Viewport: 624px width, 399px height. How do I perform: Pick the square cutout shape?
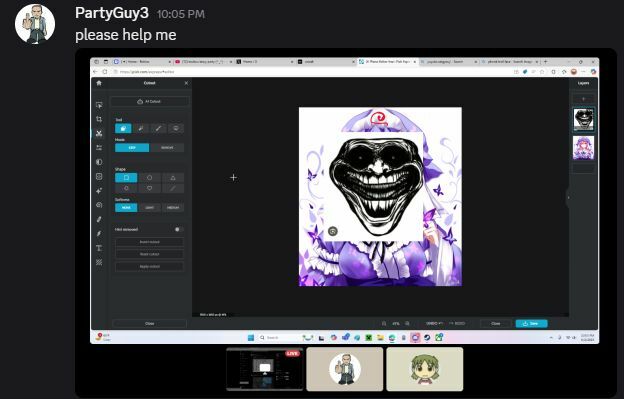coord(126,177)
